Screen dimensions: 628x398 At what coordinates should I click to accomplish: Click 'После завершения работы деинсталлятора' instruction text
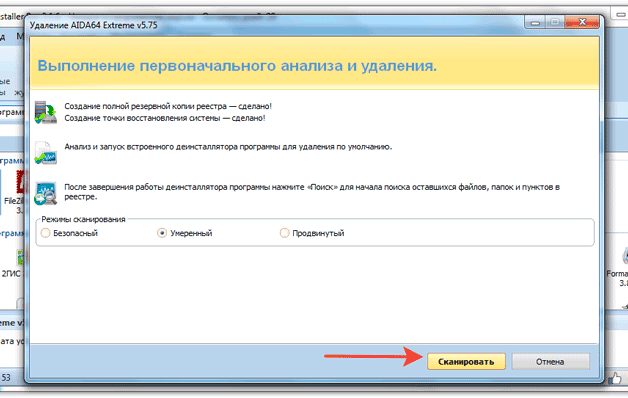[312, 191]
